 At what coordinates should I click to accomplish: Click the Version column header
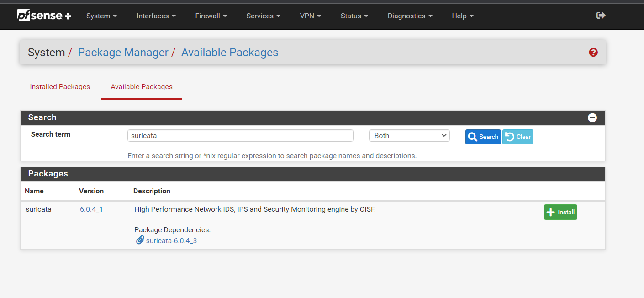[x=91, y=191]
